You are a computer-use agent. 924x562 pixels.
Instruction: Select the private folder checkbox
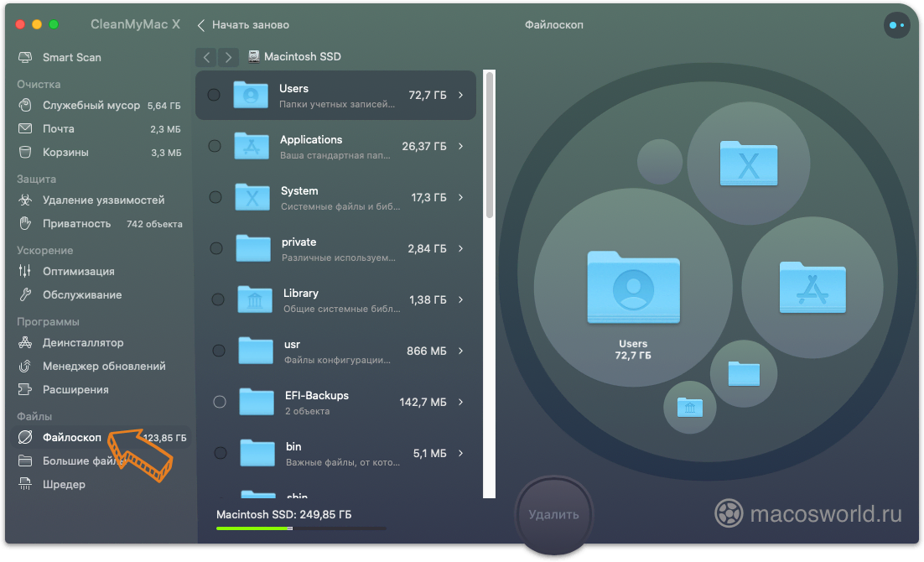216,248
